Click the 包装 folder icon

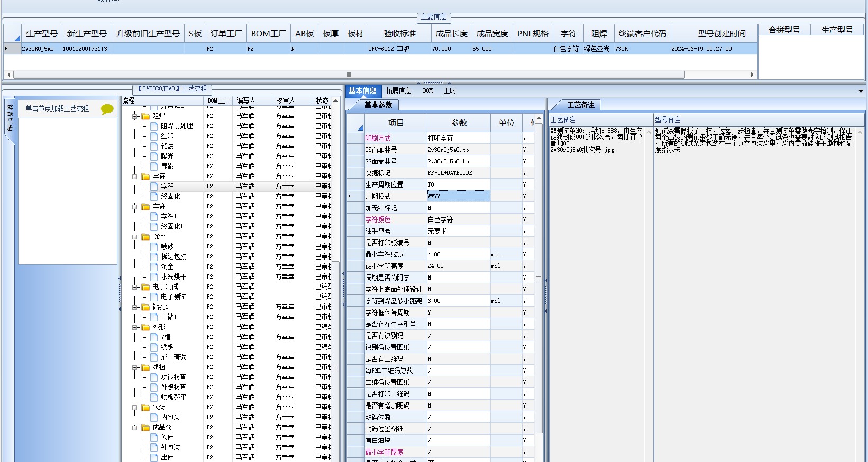146,407
